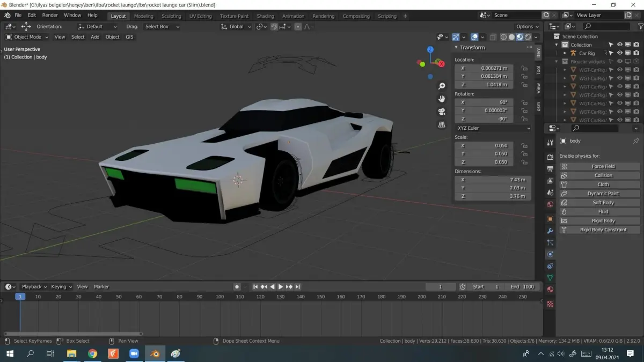Viewport: 644px width, 362px height.
Task: Toggle Car Rig render camera icon
Action: [636, 53]
